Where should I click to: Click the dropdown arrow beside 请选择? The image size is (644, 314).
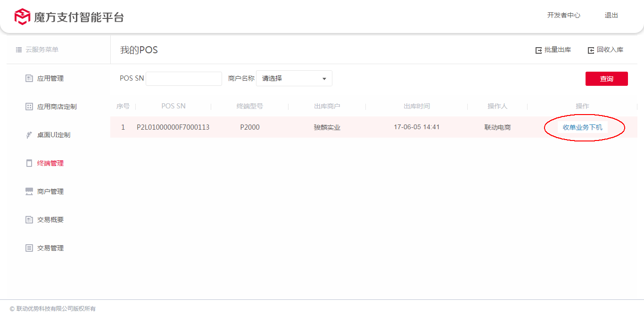[x=324, y=79]
